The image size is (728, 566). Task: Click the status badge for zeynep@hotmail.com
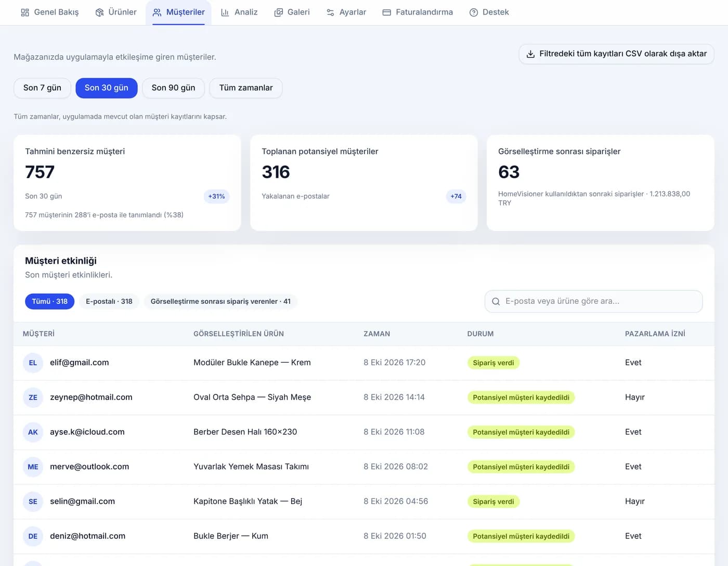[x=521, y=397]
